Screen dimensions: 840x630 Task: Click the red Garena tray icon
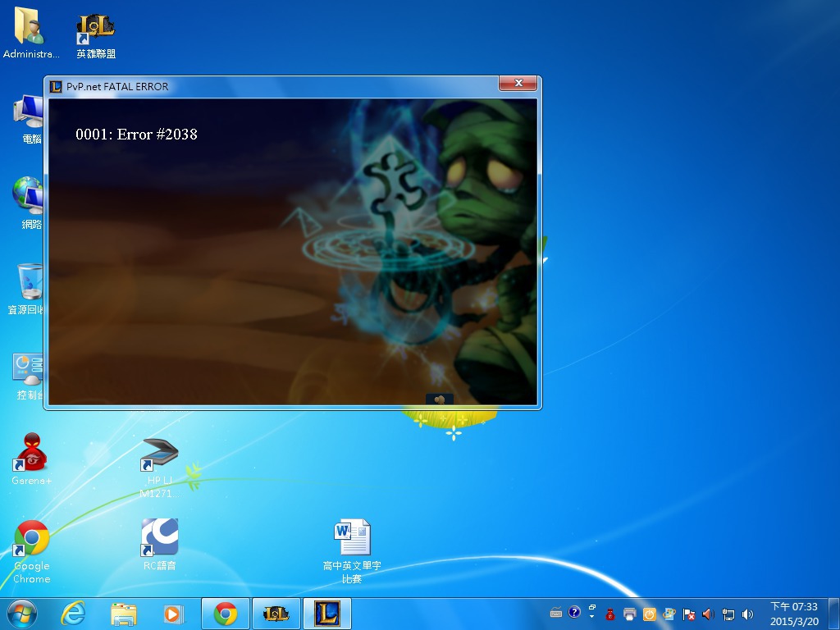610,614
